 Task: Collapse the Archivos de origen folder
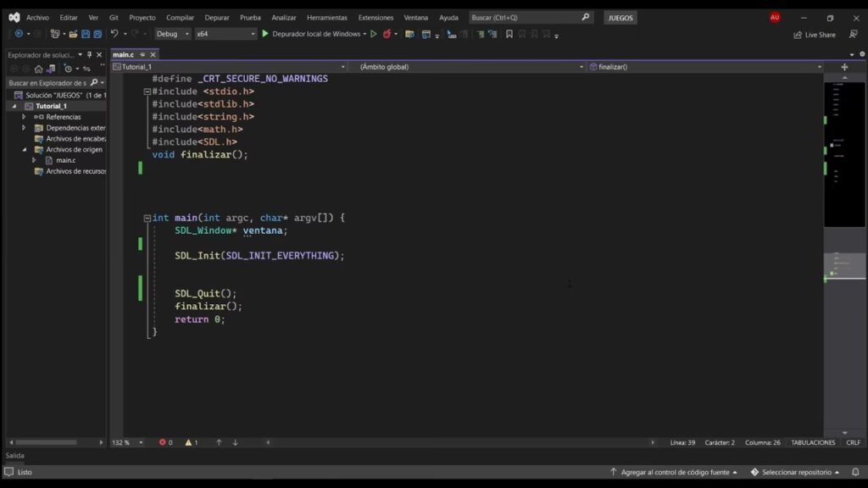(x=25, y=149)
